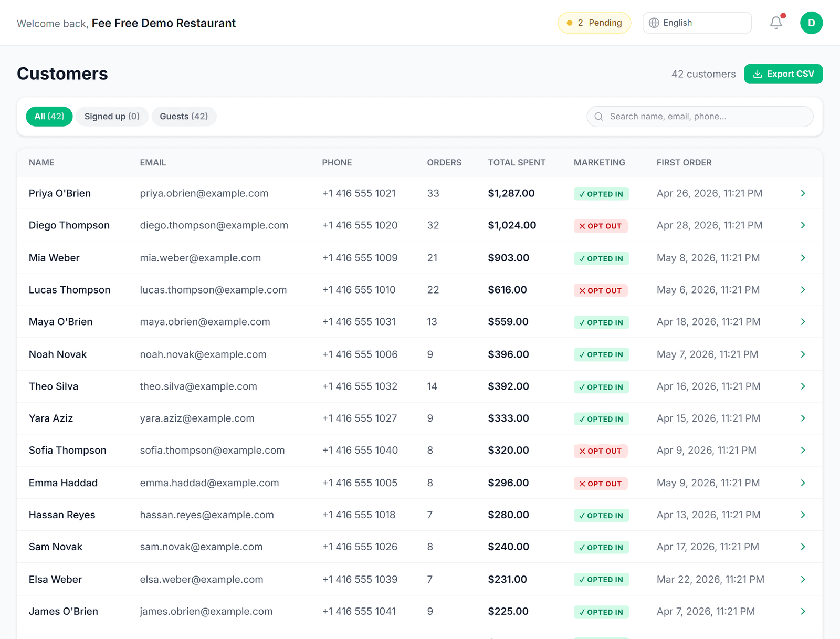Click Diego Thompson's OPT OUT badge
Screen dimensions: 840x639
pos(601,226)
